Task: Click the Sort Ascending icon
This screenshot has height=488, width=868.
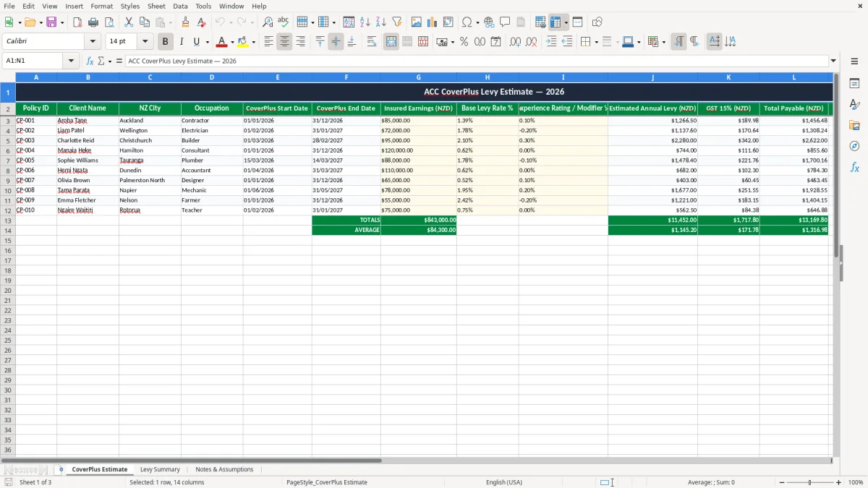Action: pos(365,22)
